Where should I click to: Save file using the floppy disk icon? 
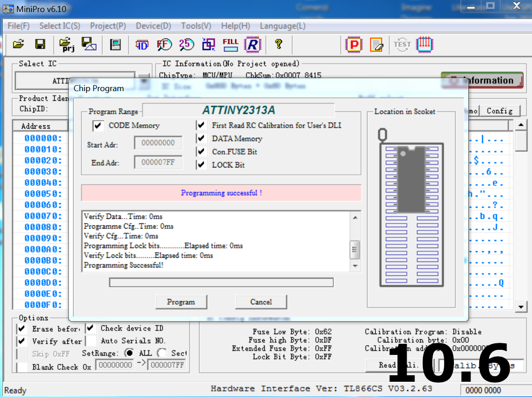click(40, 44)
